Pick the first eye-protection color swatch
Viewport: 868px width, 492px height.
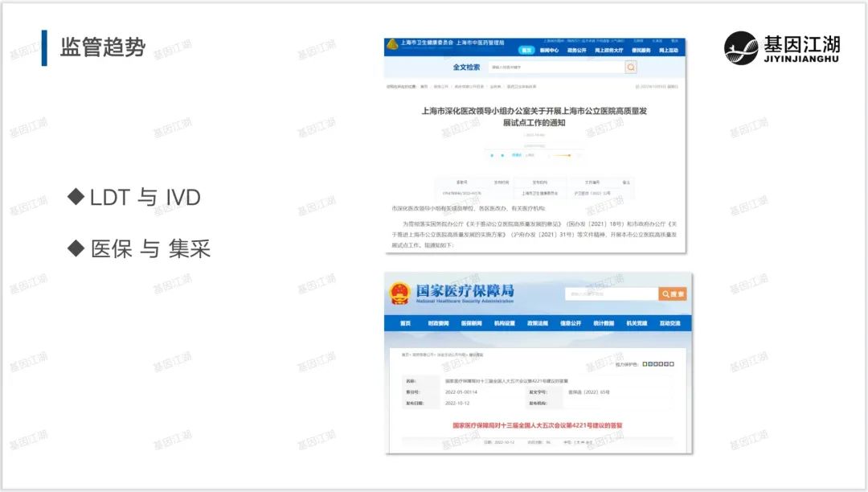645,364
